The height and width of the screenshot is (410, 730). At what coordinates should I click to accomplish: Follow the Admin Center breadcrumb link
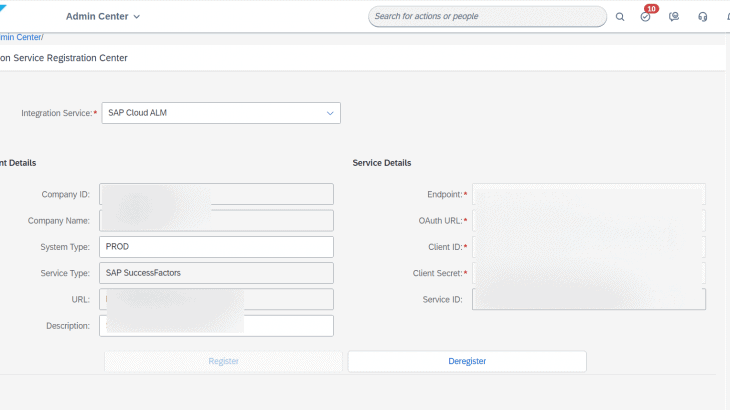pyautogui.click(x=20, y=37)
